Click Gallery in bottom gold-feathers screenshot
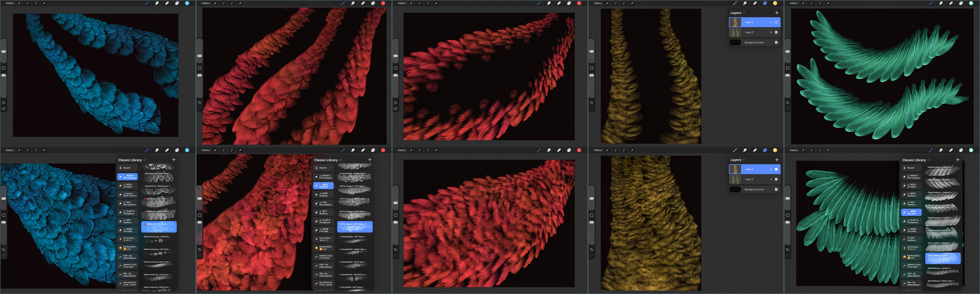This screenshot has height=294, width=980. point(598,150)
